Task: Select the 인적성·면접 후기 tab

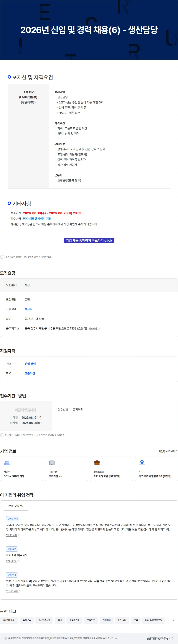Action: click(16, 506)
